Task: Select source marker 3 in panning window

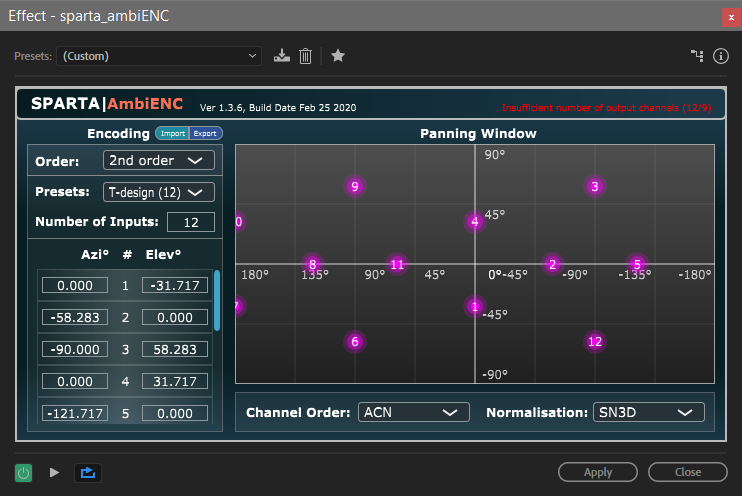Action: pyautogui.click(x=595, y=186)
